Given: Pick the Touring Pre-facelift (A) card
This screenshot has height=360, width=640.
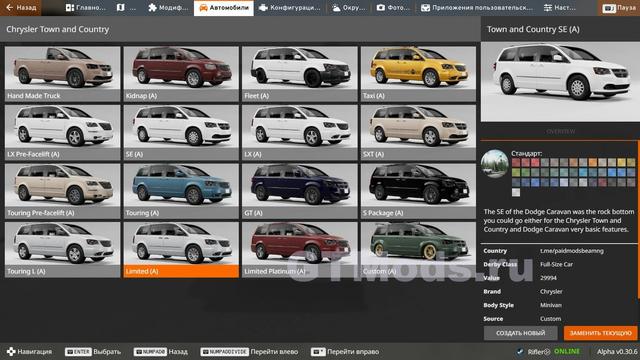Looking at the screenshot, I should click(x=62, y=191).
